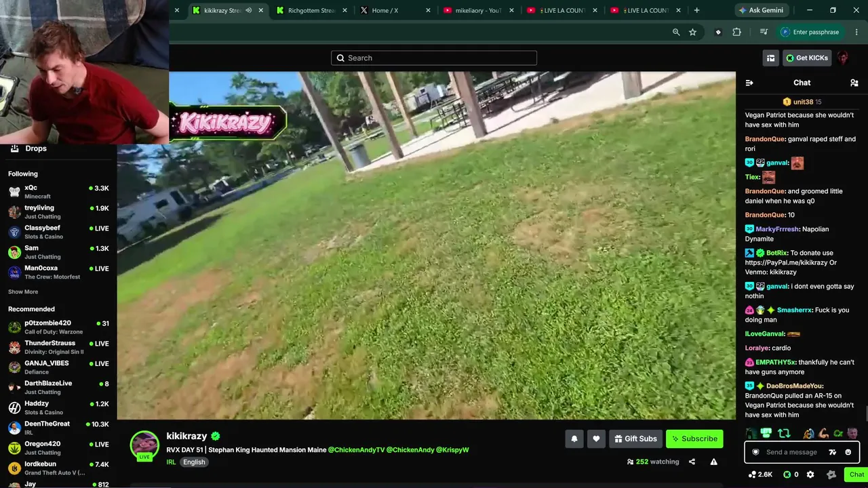Bookmark this page with the star icon

click(x=692, y=32)
